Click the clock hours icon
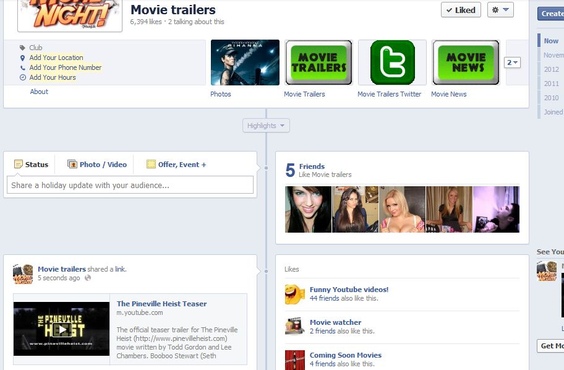Viewport: 564px width, 370px height. [22, 77]
